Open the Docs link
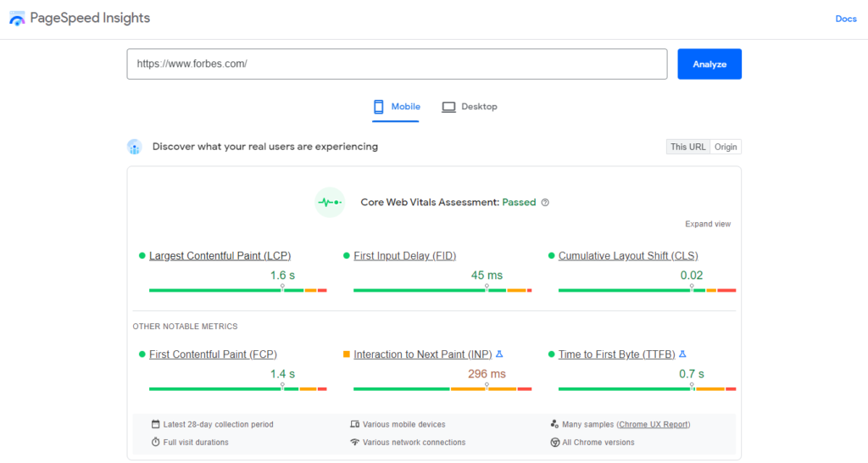Screen dimensions: 868x463 (x=846, y=19)
